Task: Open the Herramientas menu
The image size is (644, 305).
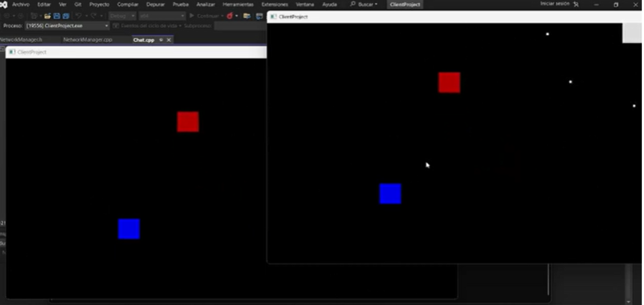Action: [238, 5]
